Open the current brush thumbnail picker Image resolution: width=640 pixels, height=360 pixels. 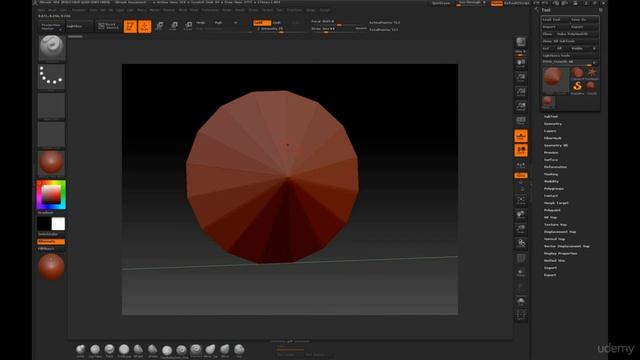pyautogui.click(x=51, y=48)
